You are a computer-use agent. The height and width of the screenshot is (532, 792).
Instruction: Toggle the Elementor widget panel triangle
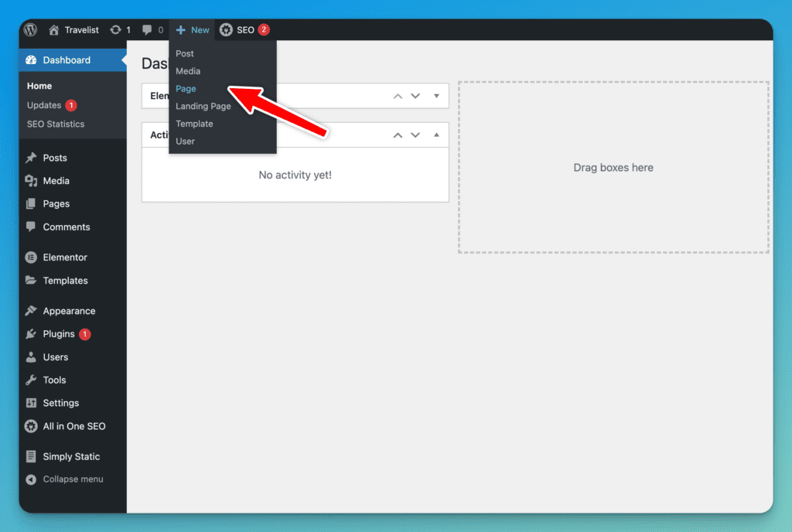coord(436,96)
